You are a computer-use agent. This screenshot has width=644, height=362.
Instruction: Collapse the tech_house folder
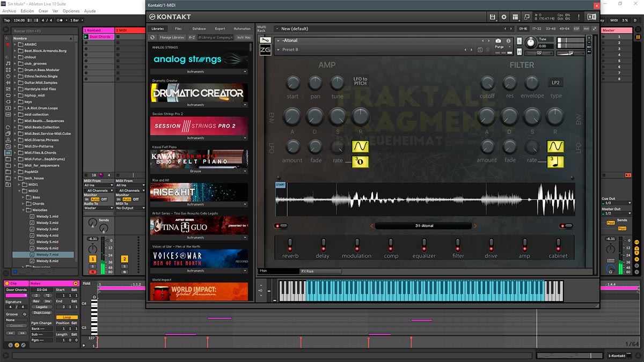[x=15, y=178]
